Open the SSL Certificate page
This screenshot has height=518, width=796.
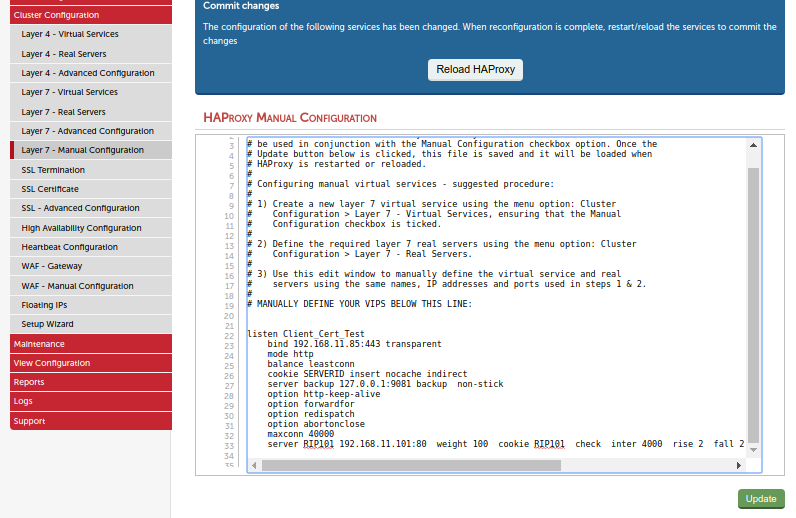pyautogui.click(x=91, y=189)
